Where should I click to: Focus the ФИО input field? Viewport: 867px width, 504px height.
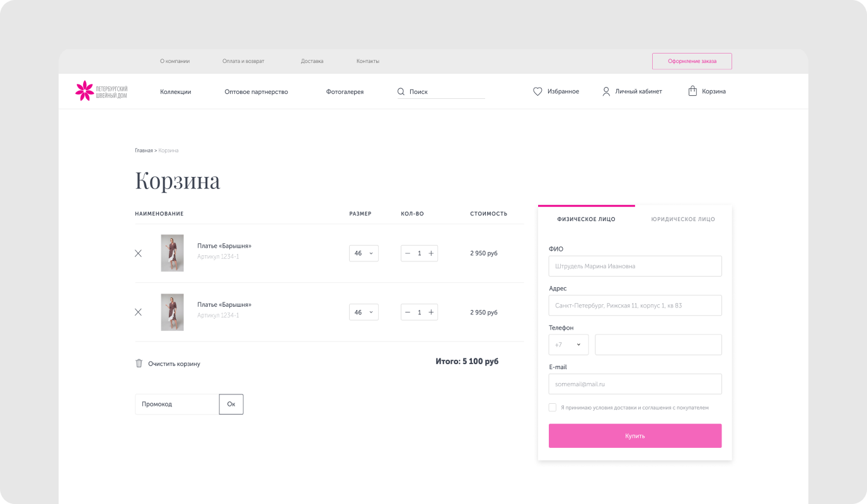635,266
